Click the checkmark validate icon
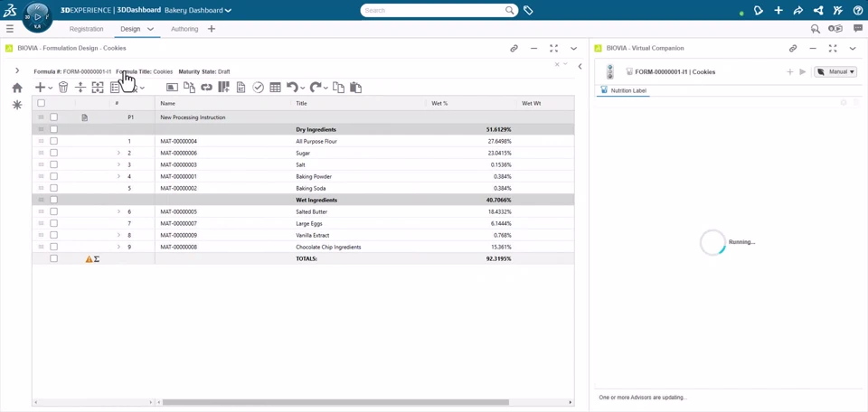This screenshot has height=412, width=868. (258, 88)
